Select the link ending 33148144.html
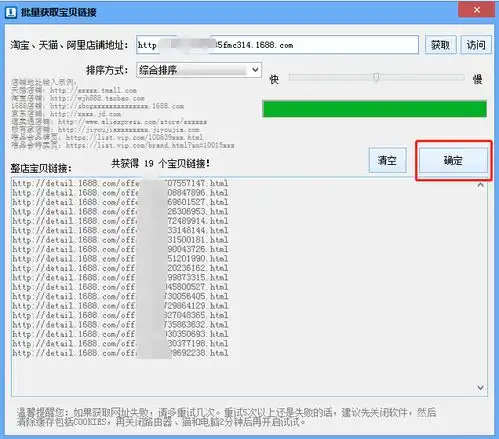This screenshot has width=499, height=439. click(x=120, y=230)
